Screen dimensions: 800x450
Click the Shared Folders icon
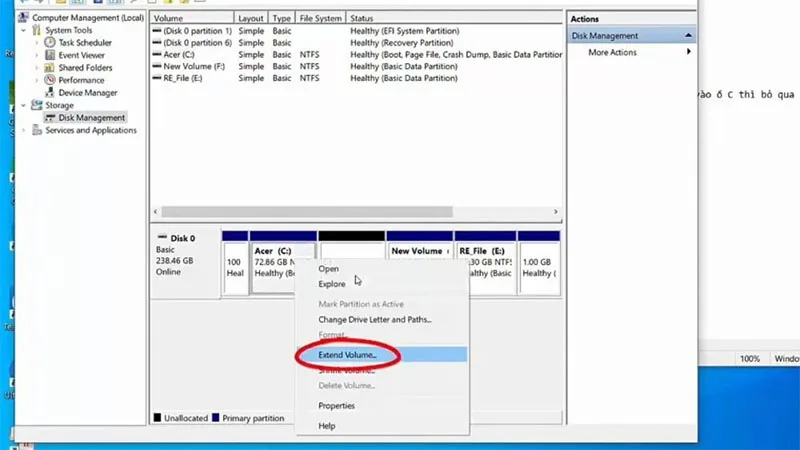click(x=49, y=67)
